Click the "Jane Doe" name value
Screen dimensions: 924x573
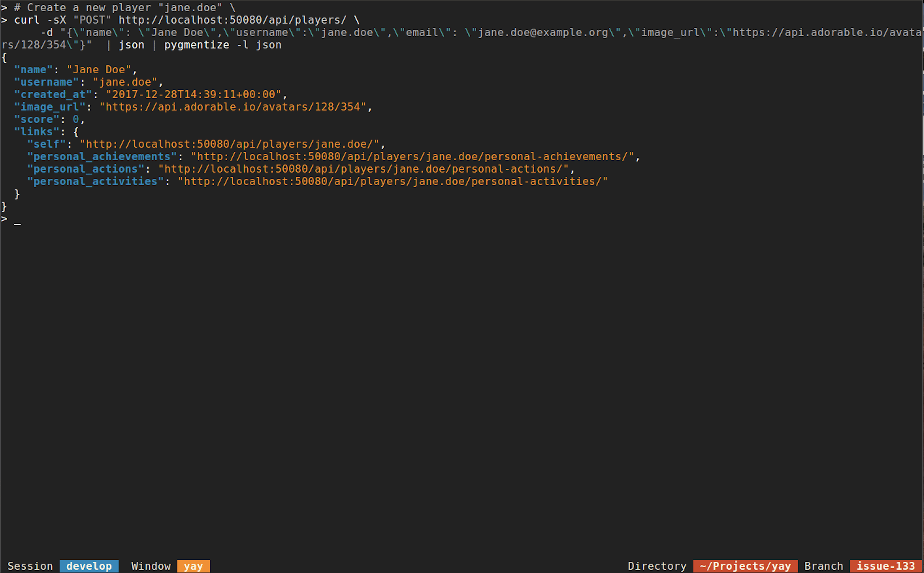pos(99,70)
